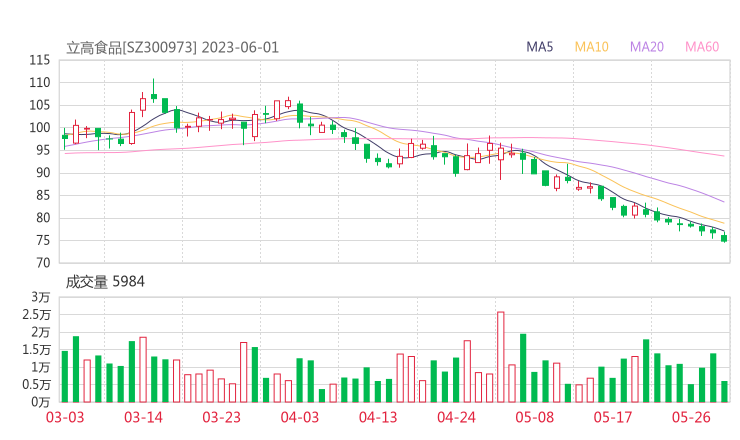Click the 04-03 date axis label
The height and width of the screenshot is (440, 740).
click(300, 417)
